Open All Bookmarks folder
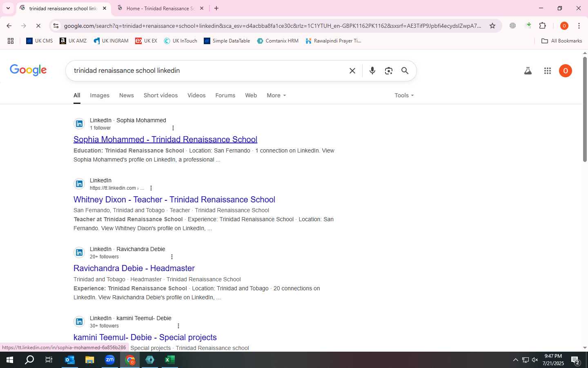Screen dimensions: 588x368 tap(561, 41)
